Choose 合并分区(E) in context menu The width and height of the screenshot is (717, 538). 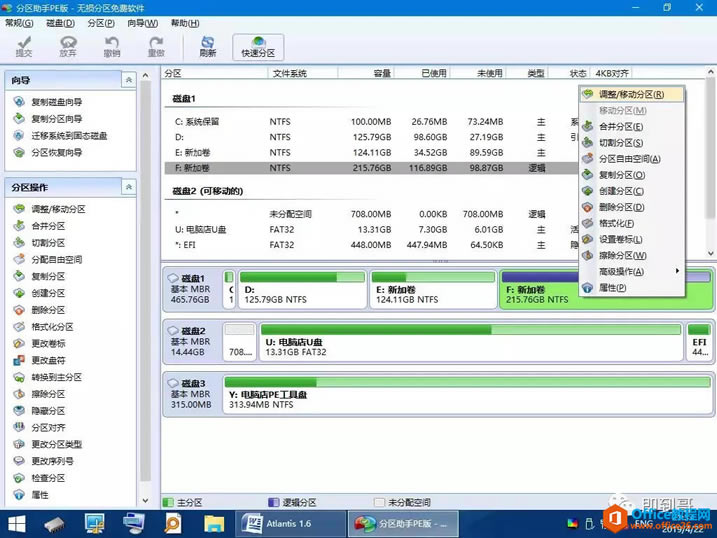click(632, 127)
